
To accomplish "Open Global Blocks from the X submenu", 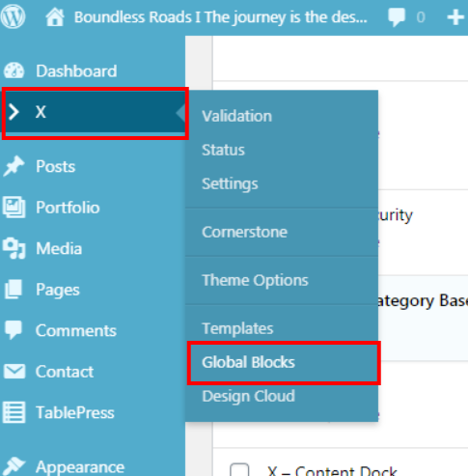I will pos(248,362).
